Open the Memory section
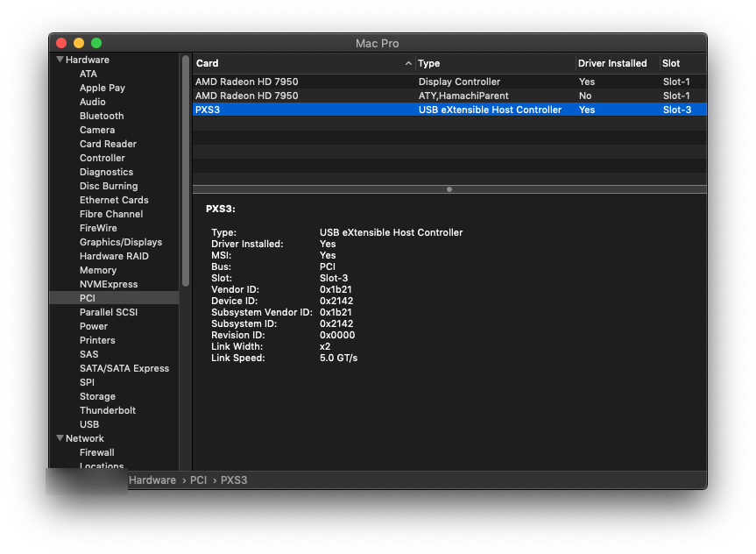Screen dimensions: 756x554 98,270
